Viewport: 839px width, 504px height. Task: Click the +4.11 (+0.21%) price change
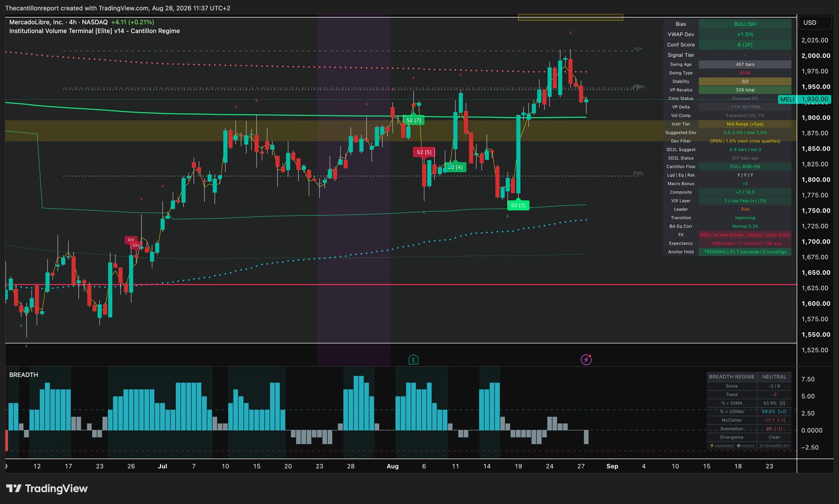point(133,22)
